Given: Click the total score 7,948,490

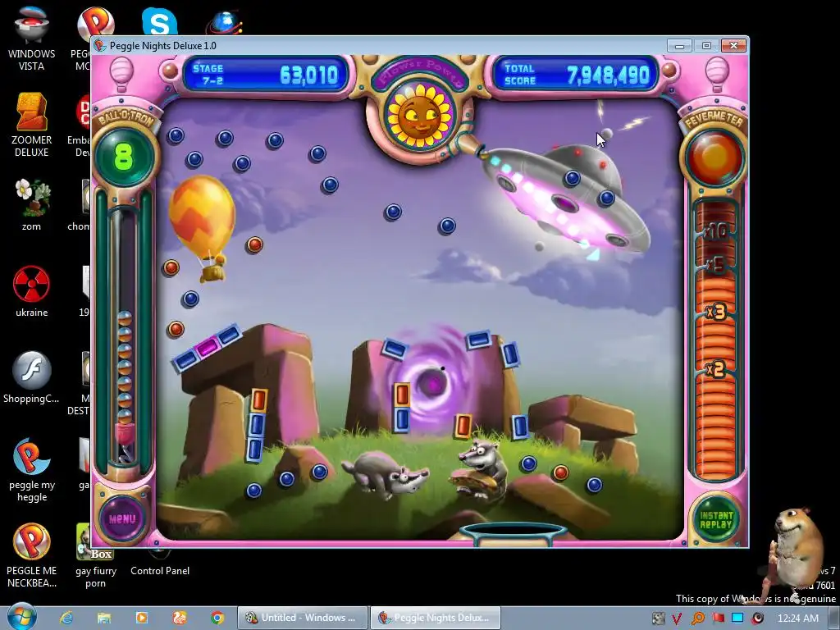Looking at the screenshot, I should (608, 75).
